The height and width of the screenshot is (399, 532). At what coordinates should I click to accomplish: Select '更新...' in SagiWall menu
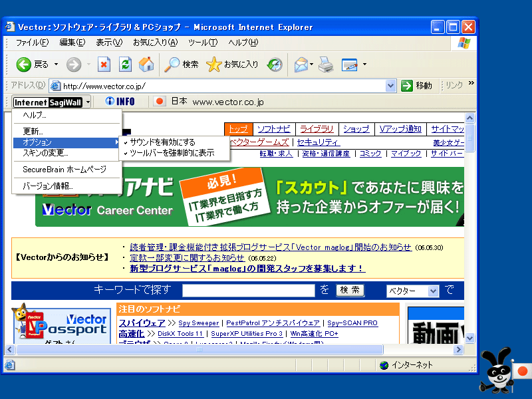67,131
